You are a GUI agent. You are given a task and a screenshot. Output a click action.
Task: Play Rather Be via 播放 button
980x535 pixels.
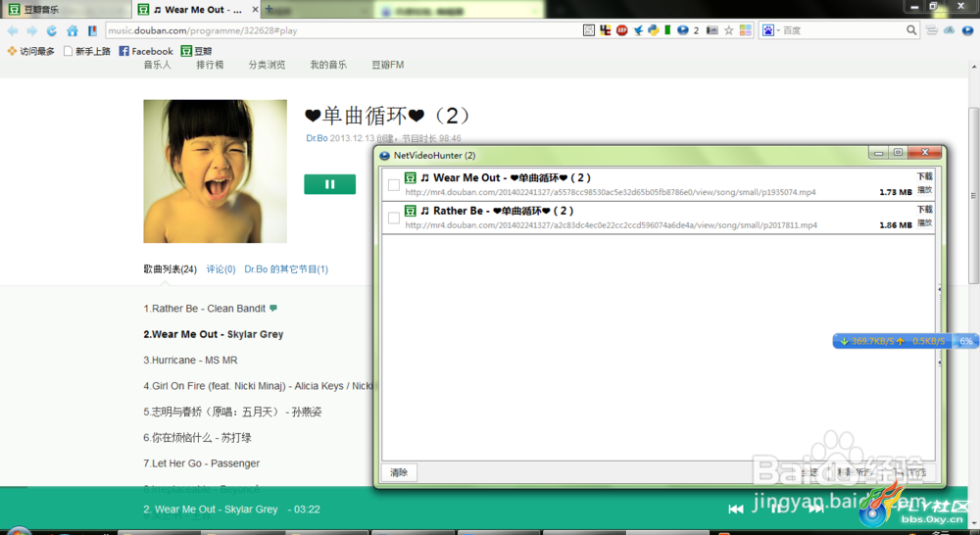coord(925,222)
